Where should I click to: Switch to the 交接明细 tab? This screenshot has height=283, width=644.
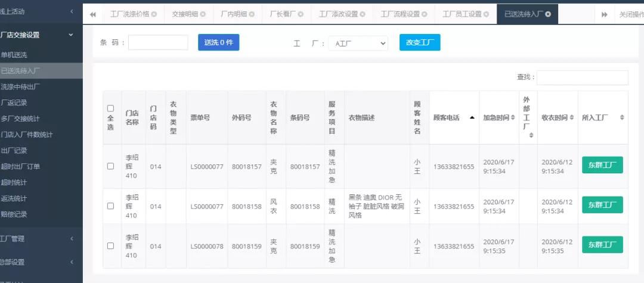click(x=185, y=14)
